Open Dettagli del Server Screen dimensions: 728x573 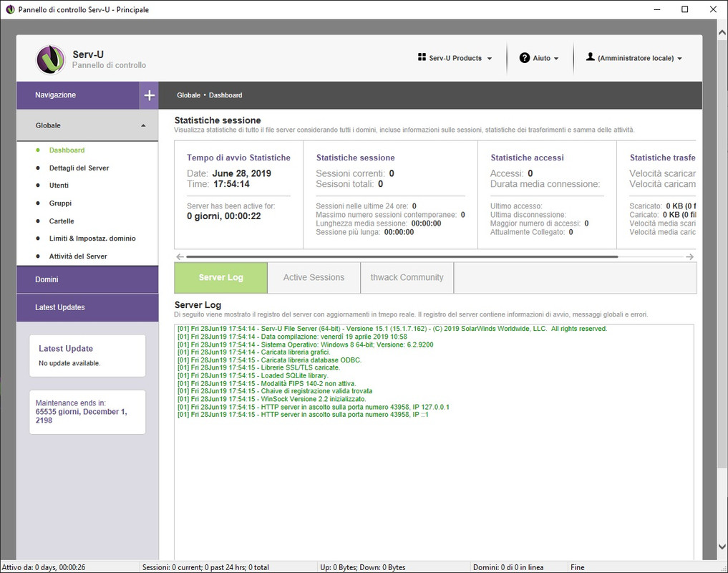click(x=79, y=168)
